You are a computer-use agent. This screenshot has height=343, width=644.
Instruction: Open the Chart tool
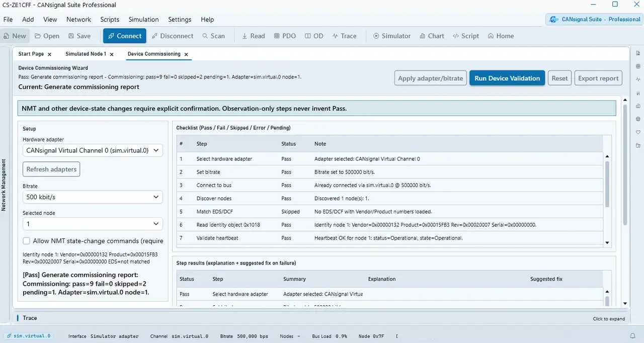pos(432,36)
